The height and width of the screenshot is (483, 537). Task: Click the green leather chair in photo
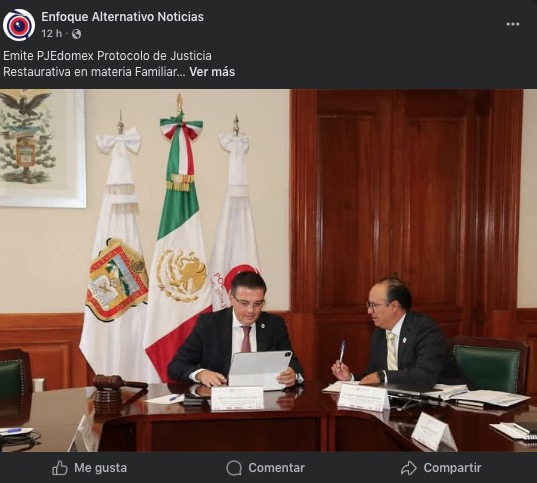click(490, 365)
